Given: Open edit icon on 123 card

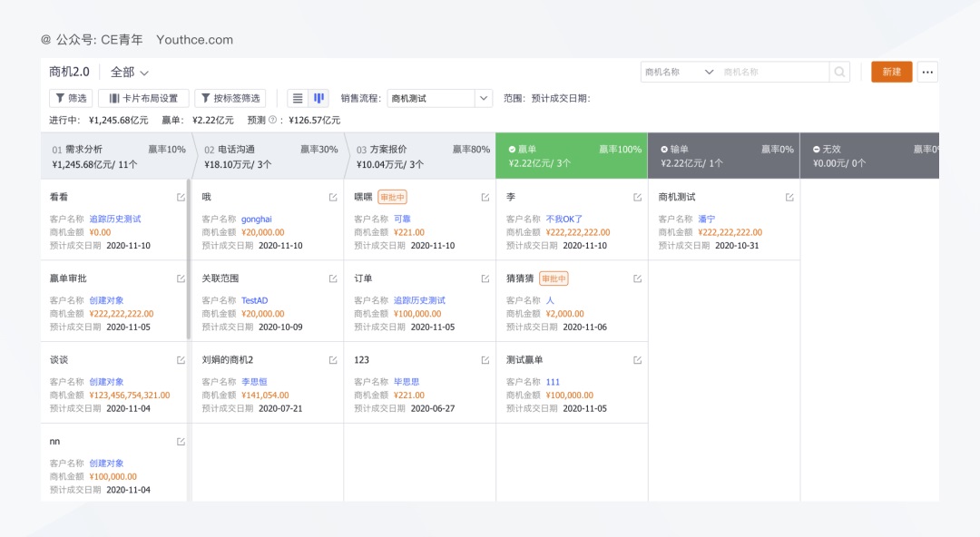Looking at the screenshot, I should tap(485, 360).
